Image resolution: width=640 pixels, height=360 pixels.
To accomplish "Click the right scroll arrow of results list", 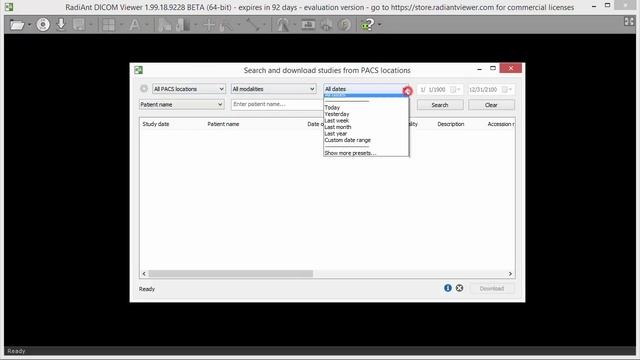I will coord(510,274).
